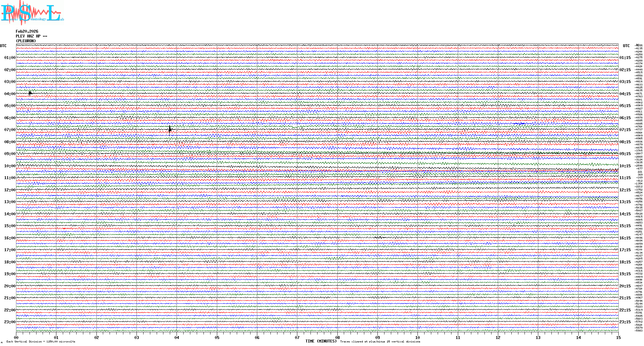Screen dimensions: 644x346
Task: Select the 23:00 hour label on the left
Action: (10, 322)
